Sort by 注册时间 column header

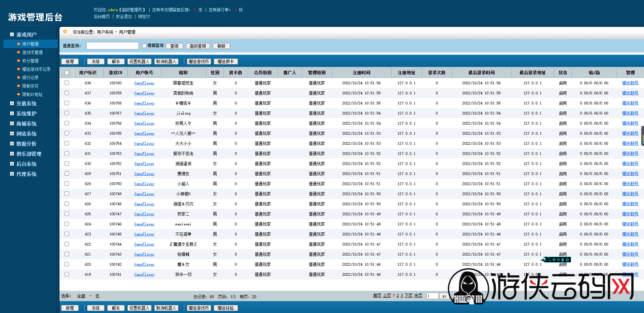tap(361, 73)
